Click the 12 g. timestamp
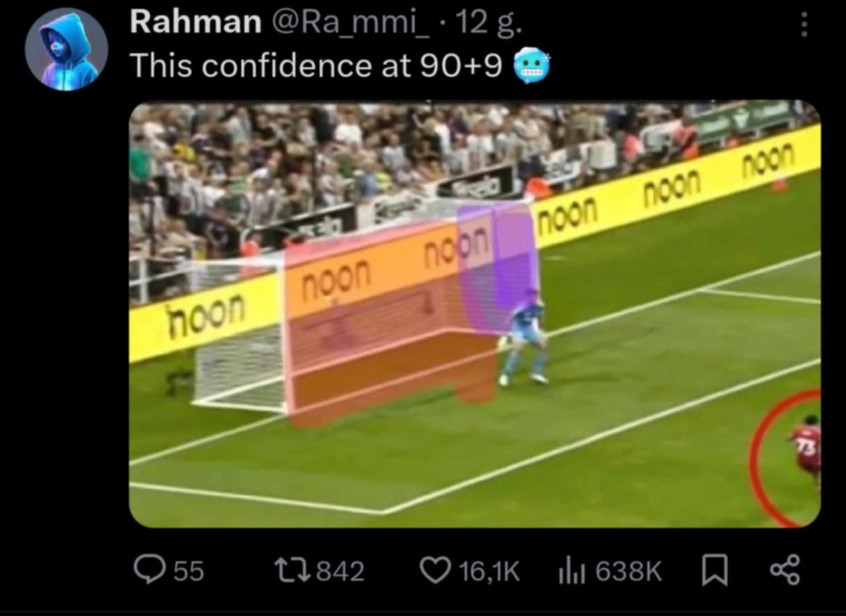The image size is (846, 616). point(490,24)
